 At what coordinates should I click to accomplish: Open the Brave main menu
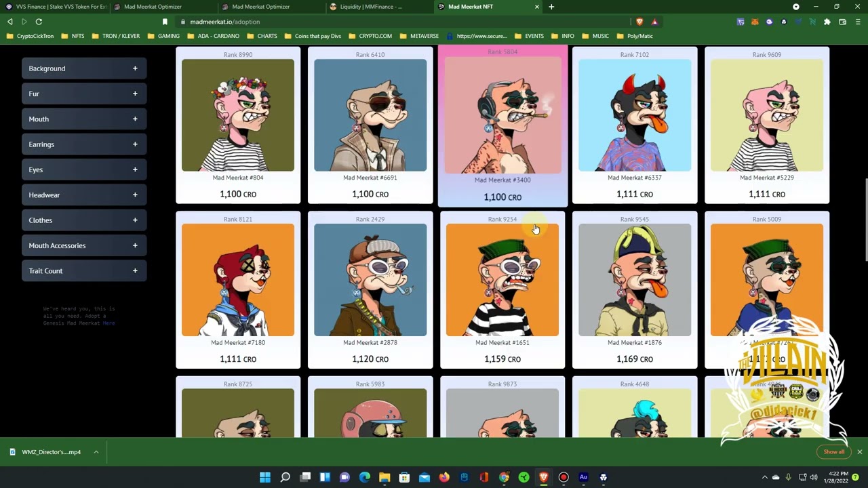pyautogui.click(x=857, y=22)
